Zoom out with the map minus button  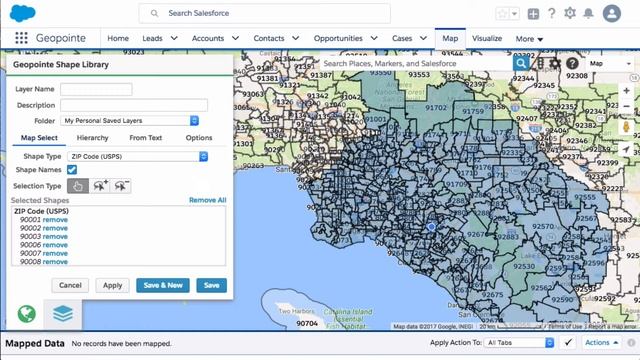(x=626, y=106)
